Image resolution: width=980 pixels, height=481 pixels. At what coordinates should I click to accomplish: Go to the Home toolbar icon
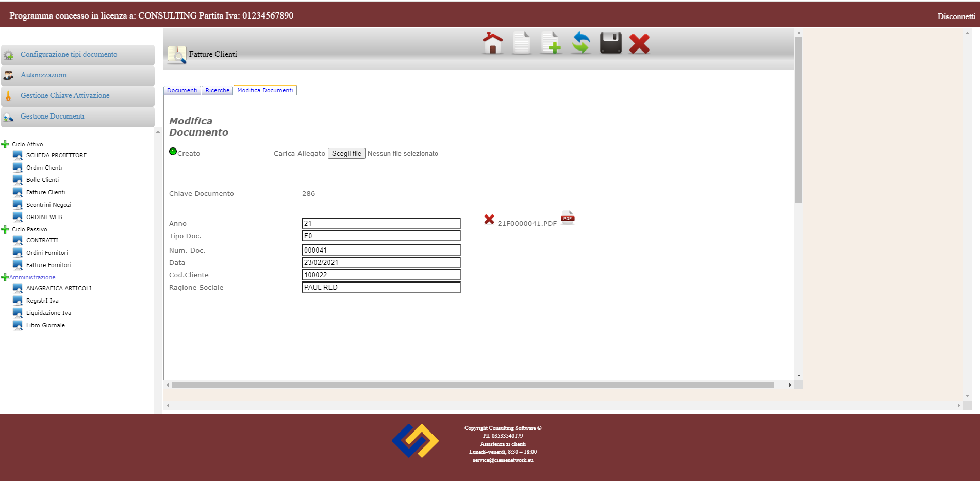coord(492,43)
